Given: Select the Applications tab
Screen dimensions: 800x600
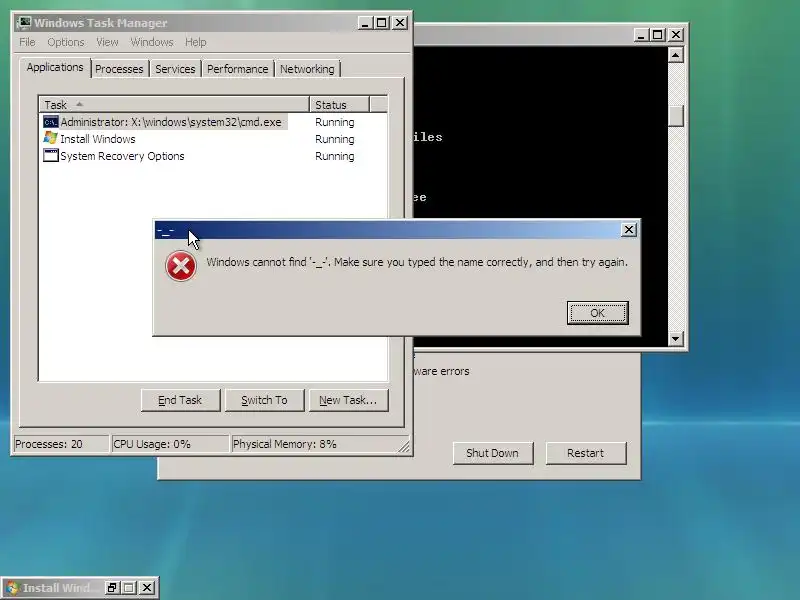Looking at the screenshot, I should click(55, 67).
